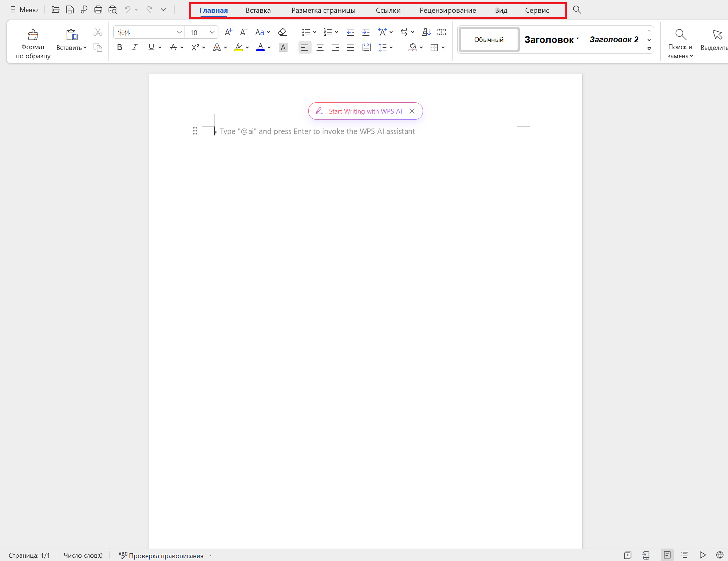Open the highlight color dropdown arrow
The height and width of the screenshot is (561, 728).
pos(248,47)
